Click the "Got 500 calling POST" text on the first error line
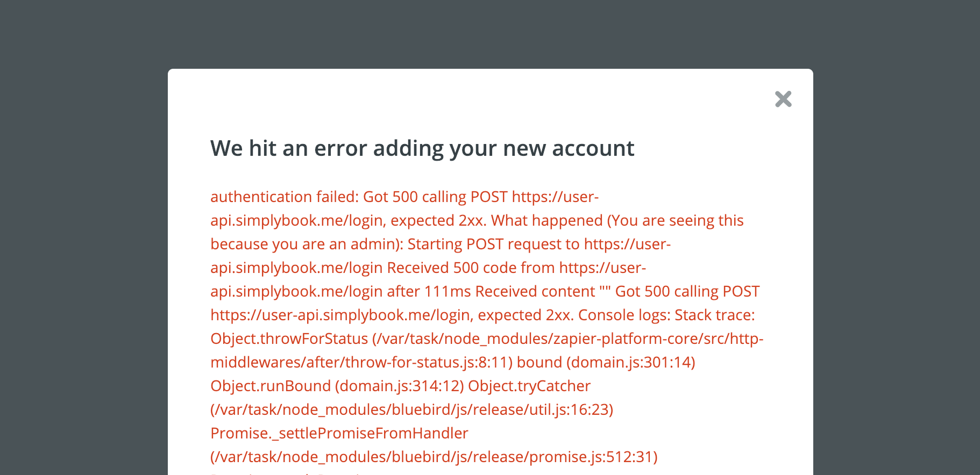Screen dimensions: 980x475 tap(435, 197)
